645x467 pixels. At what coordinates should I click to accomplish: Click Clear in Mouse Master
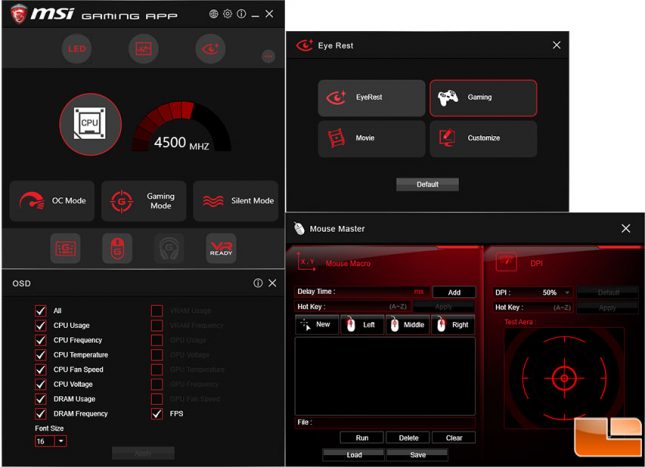[x=454, y=438]
